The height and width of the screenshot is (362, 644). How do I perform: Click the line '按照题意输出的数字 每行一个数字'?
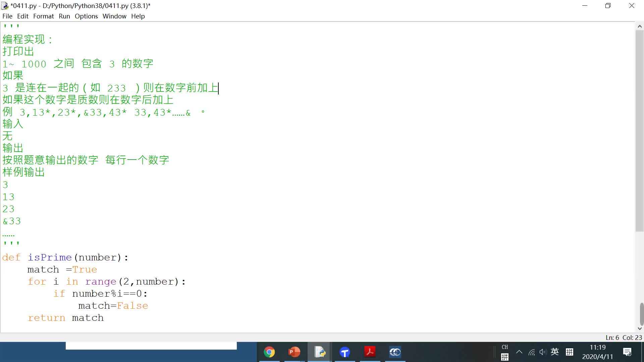click(x=86, y=160)
